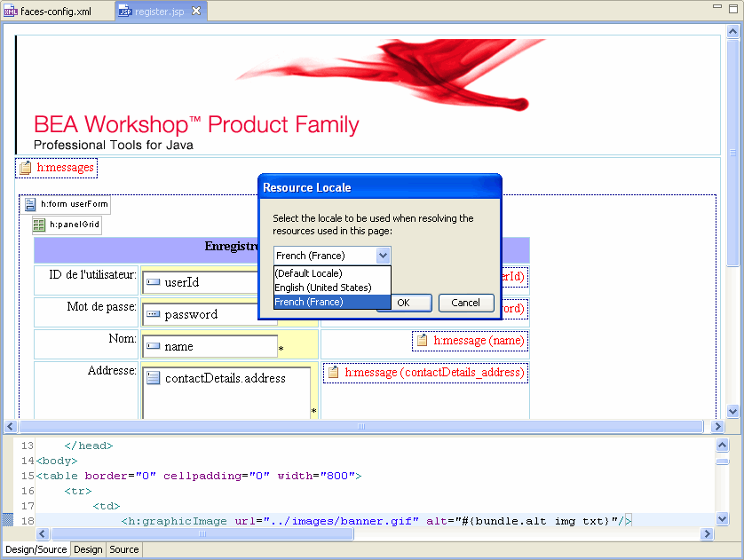The height and width of the screenshot is (560, 744).
Task: Select the "Addresse:" label
Action: (112, 370)
